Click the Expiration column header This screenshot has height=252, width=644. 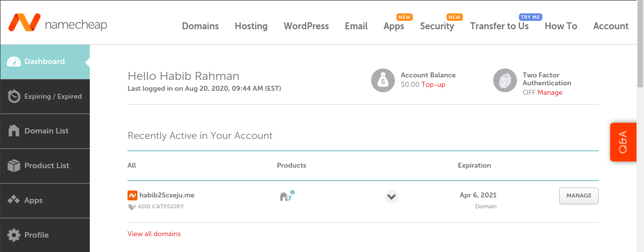pyautogui.click(x=474, y=165)
